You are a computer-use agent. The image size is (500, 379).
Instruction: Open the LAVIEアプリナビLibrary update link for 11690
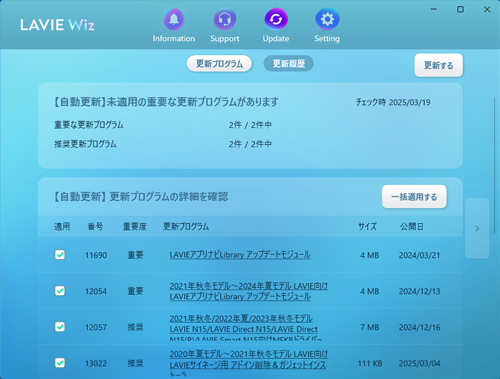[x=240, y=255]
